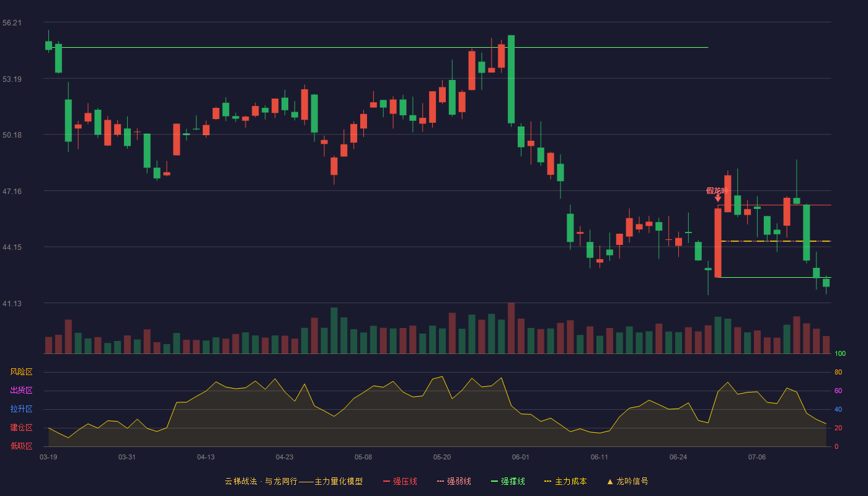
Task: Click the 50.18 price axis label
Action: [12, 135]
